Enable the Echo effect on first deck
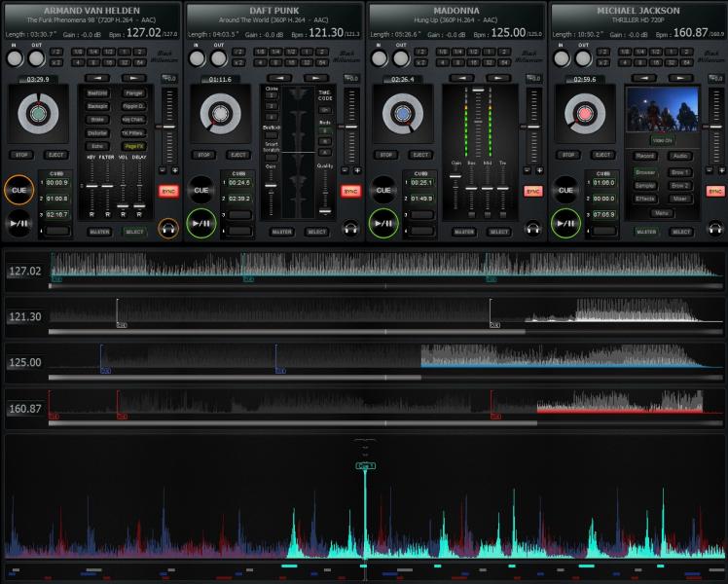This screenshot has width=728, height=584. 97,146
